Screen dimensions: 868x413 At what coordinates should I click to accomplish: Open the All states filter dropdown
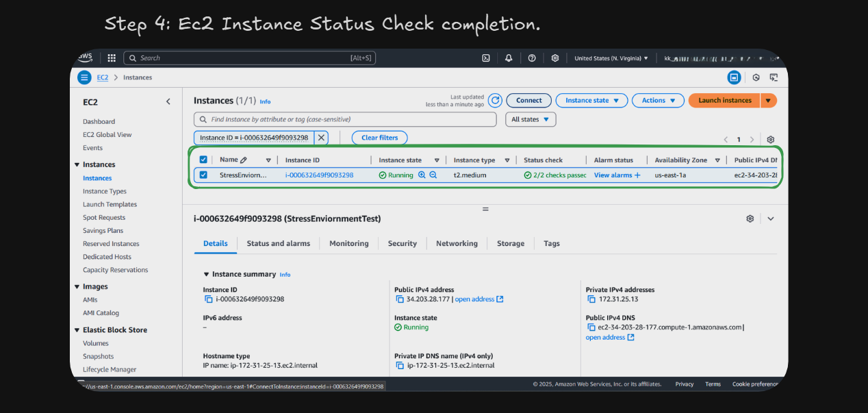point(531,119)
